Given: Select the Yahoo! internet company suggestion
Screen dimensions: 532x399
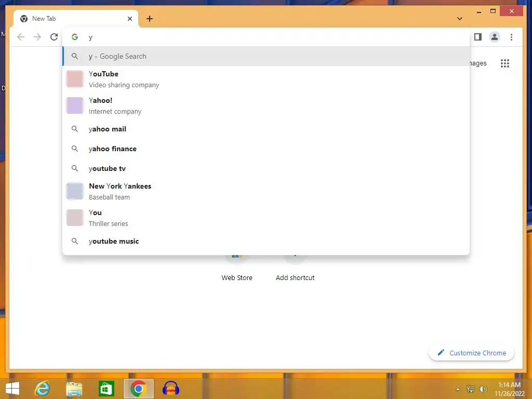Looking at the screenshot, I should click(266, 105).
